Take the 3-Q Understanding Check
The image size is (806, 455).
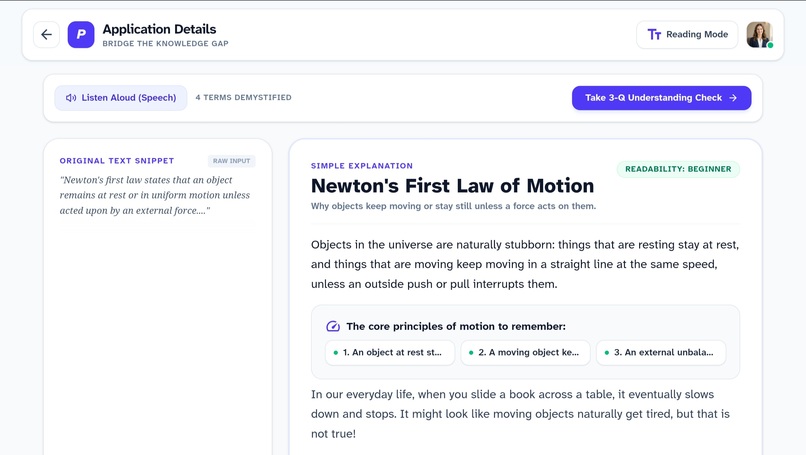point(661,98)
